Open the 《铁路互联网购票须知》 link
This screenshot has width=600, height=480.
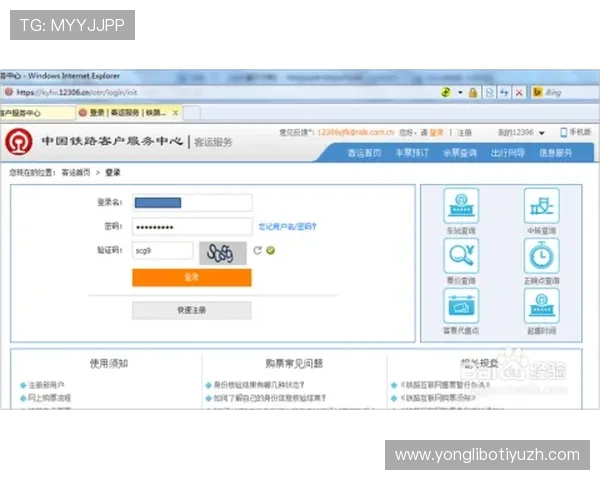[437, 398]
